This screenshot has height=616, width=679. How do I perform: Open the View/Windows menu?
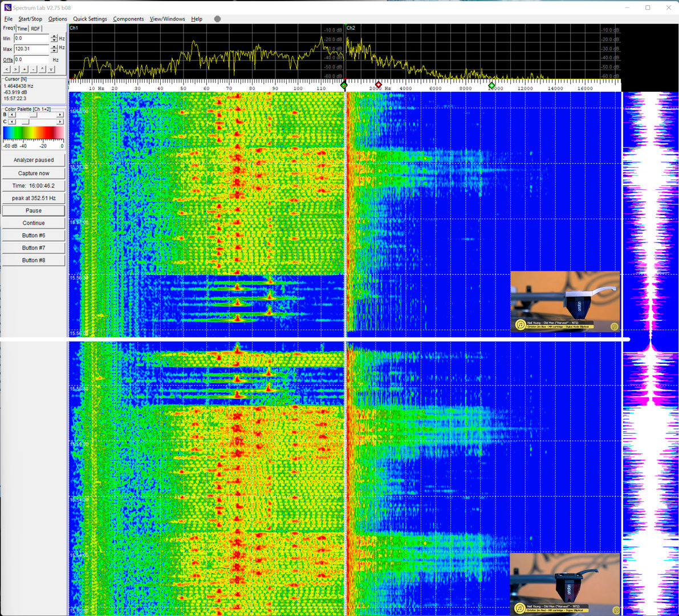pyautogui.click(x=167, y=19)
